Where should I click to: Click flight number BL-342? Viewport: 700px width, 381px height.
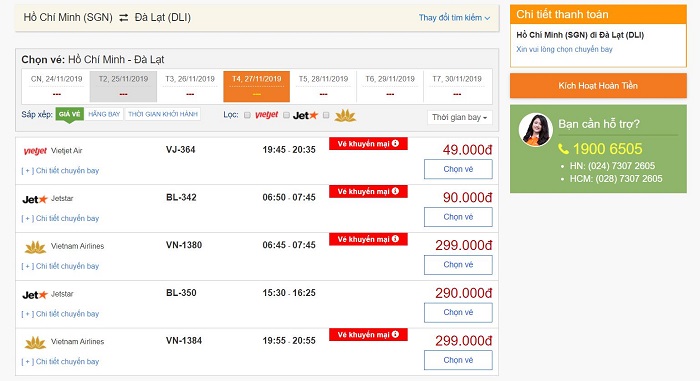pos(181,197)
